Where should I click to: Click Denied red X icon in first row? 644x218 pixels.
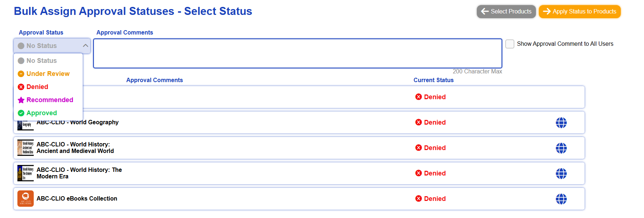click(418, 97)
